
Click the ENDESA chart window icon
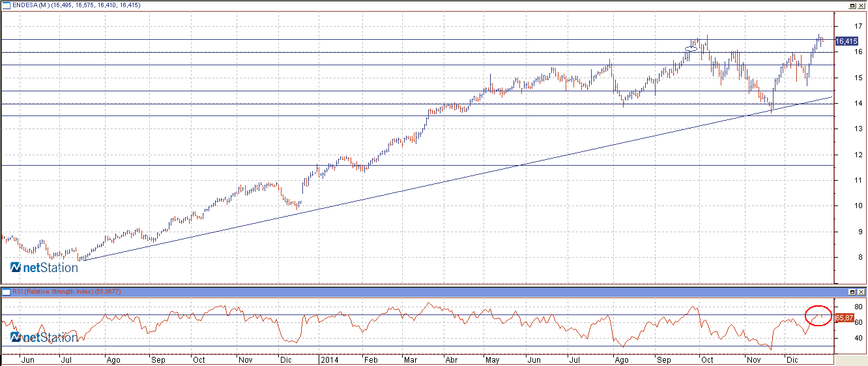[x=6, y=5]
